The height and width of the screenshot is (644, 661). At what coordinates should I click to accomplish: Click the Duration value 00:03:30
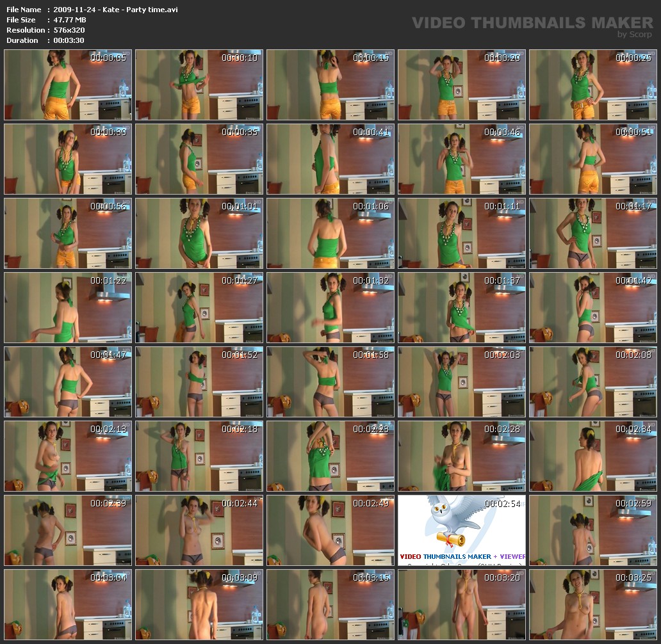pyautogui.click(x=69, y=40)
